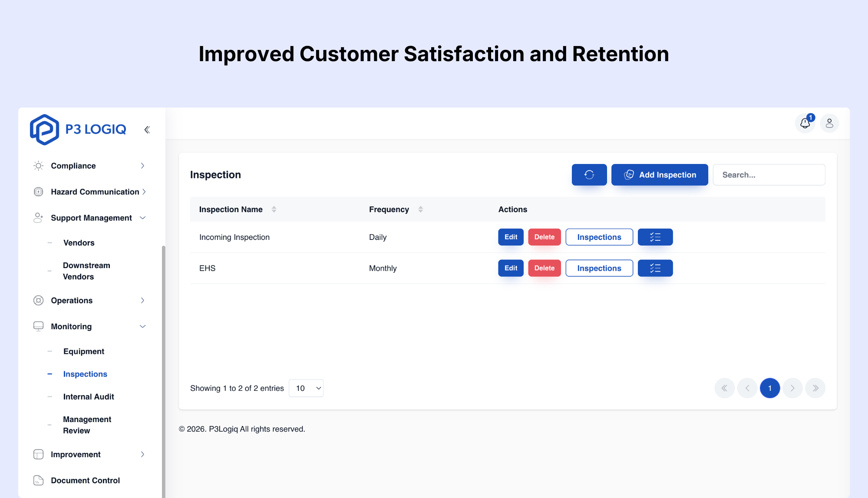Open Inspections for Incoming Inspection
Image resolution: width=868 pixels, height=498 pixels.
point(599,237)
